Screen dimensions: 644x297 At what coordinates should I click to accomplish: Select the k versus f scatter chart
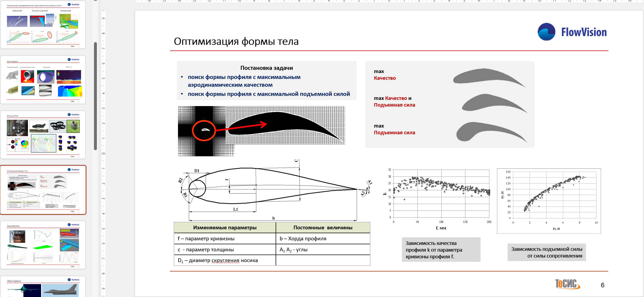click(x=437, y=199)
